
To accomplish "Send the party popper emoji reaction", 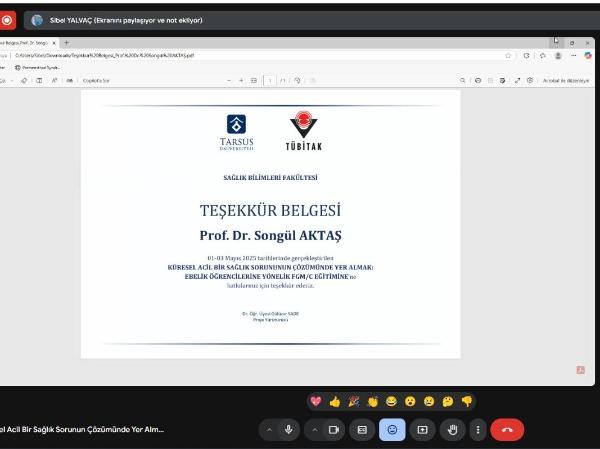I will coord(354,401).
